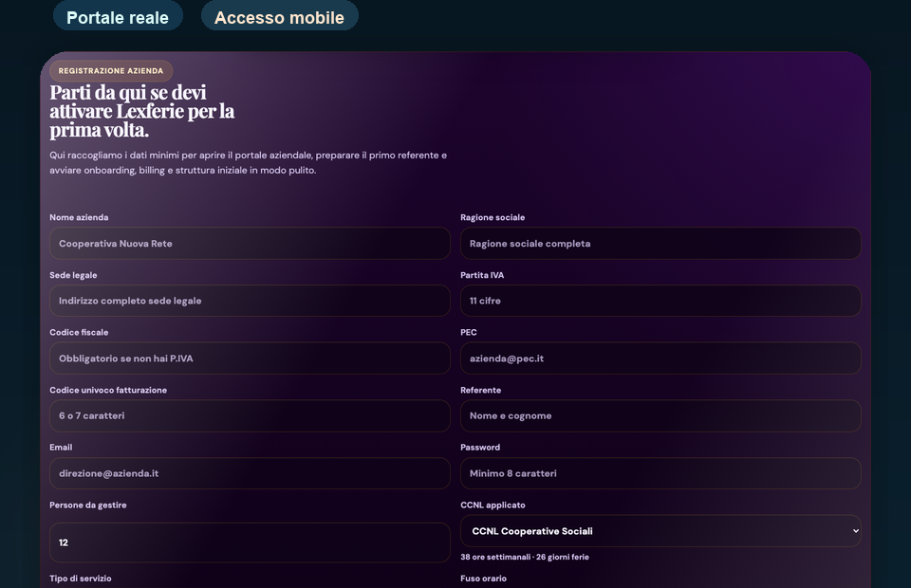The image size is (911, 588).
Task: Click the Email field showing direzione@azienda.it
Action: [250, 473]
